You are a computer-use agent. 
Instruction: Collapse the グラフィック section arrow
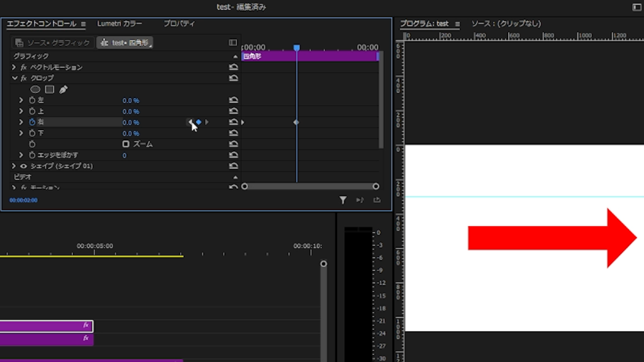tap(235, 57)
